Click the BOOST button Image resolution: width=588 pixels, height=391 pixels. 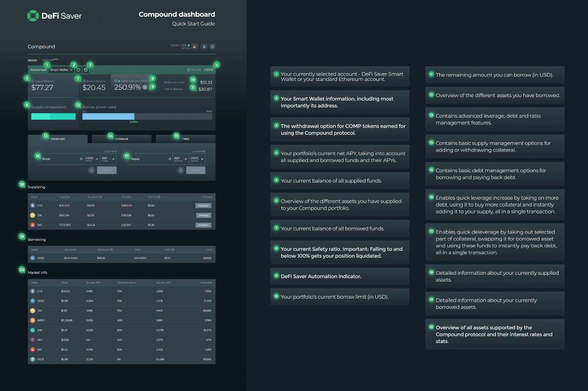click(107, 170)
